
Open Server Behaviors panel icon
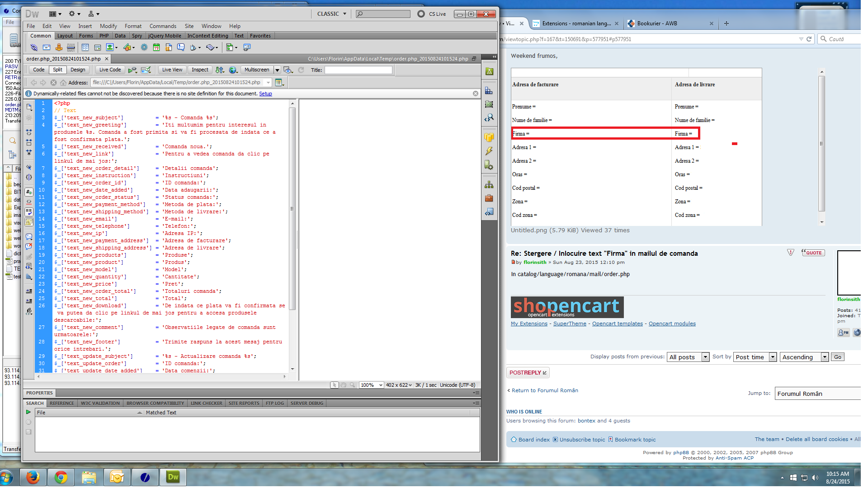(489, 165)
